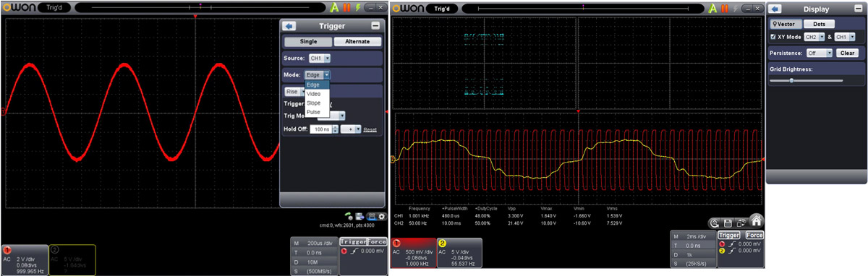Click Clear button next to Persistence

tap(847, 53)
